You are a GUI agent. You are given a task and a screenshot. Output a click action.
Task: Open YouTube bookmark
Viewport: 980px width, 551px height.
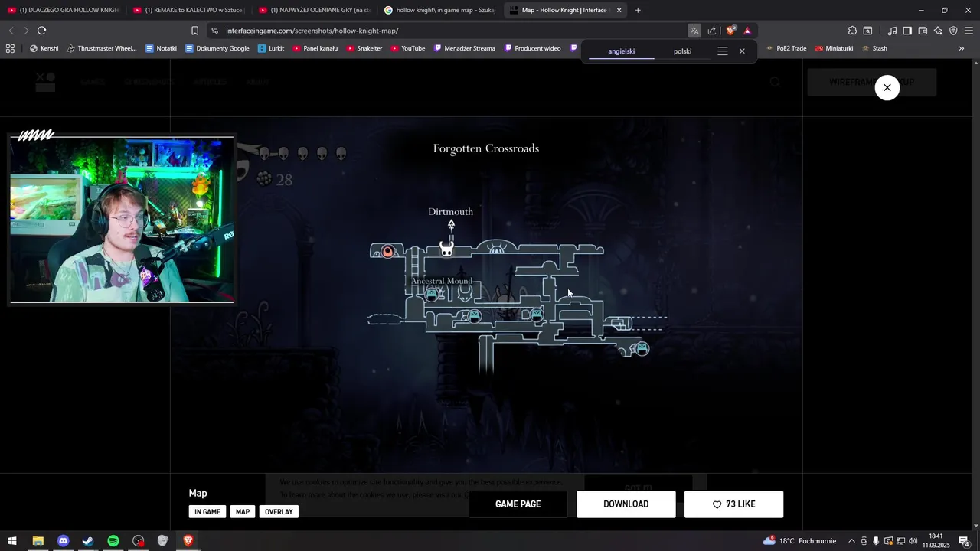click(x=407, y=48)
